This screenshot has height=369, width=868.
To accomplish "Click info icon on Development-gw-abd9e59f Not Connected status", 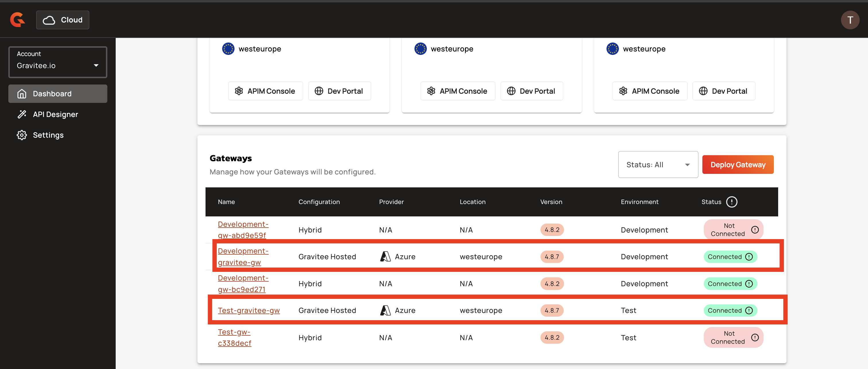I will point(755,230).
